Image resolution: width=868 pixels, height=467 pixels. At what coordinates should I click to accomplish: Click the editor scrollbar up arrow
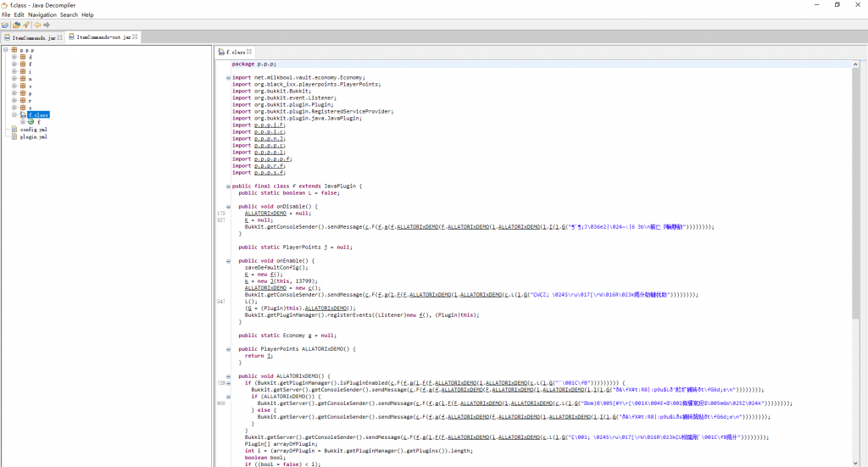pos(856,64)
